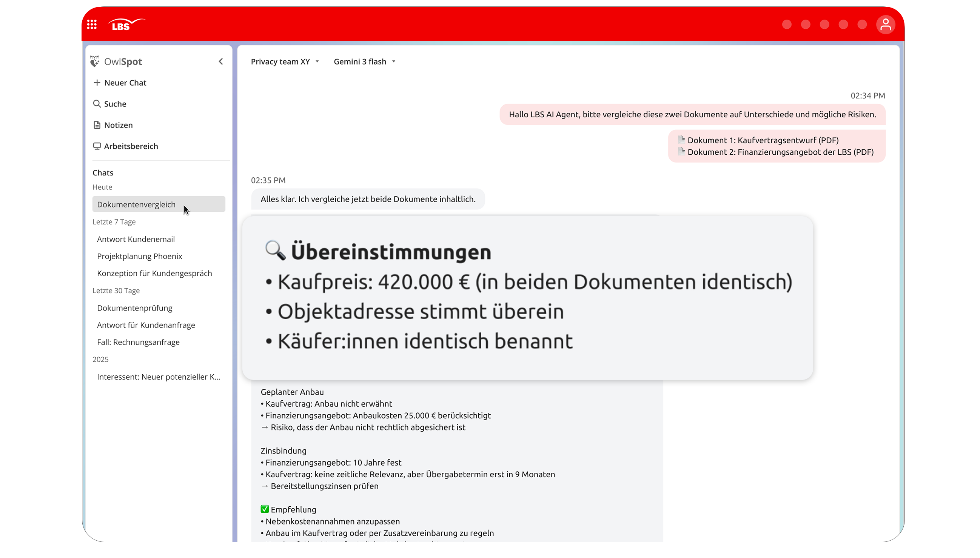This screenshot has height=558, width=980.
Task: Open the Gemini 3 flash model dropdown
Action: click(x=365, y=62)
